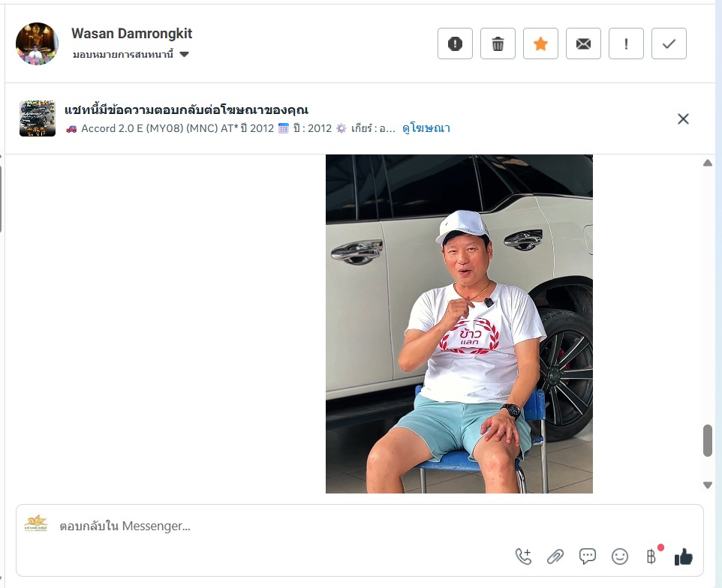This screenshot has height=588, width=722.
Task: Open the มอบหมายการสนทนานี้ assignment dropdown
Action: [x=131, y=54]
